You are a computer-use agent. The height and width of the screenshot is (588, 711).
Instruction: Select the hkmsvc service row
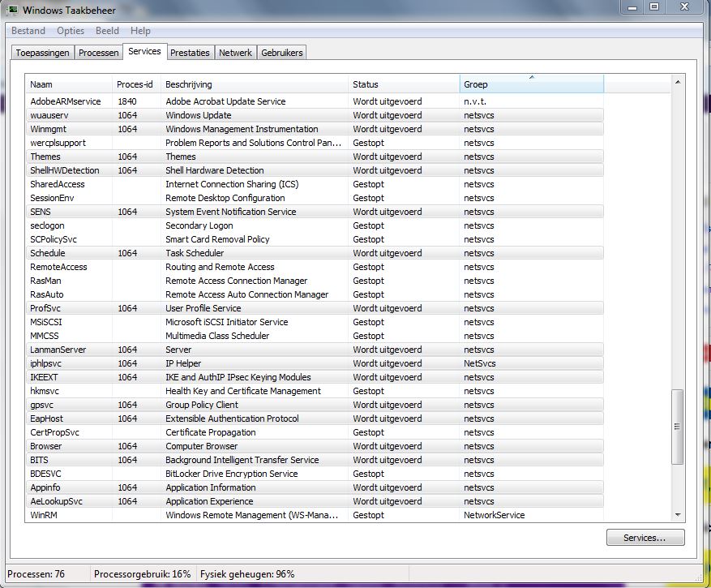tap(315, 391)
